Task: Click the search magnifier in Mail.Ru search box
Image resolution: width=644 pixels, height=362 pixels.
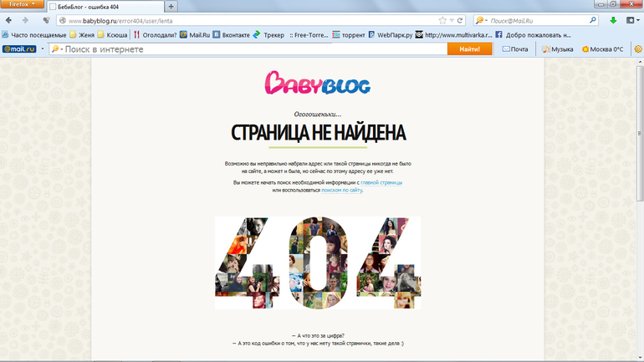Action: [x=593, y=20]
